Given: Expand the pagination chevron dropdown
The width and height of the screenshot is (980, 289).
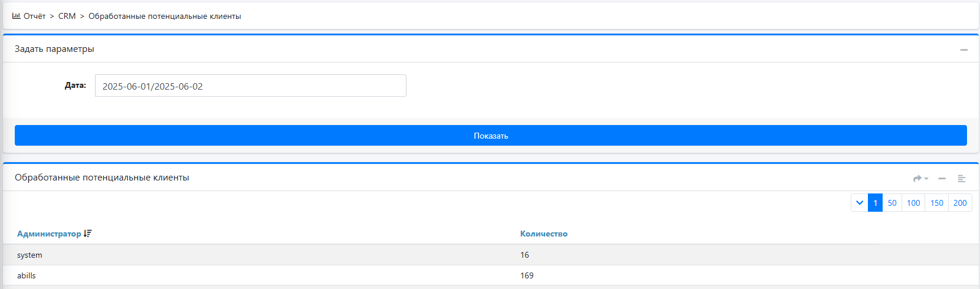Looking at the screenshot, I should coord(860,203).
